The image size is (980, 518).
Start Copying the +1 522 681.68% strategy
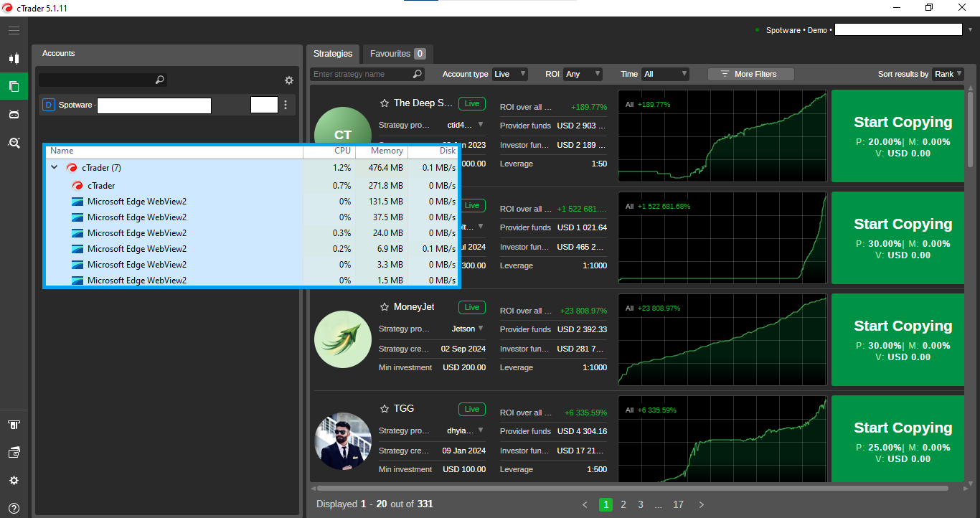[897, 237]
